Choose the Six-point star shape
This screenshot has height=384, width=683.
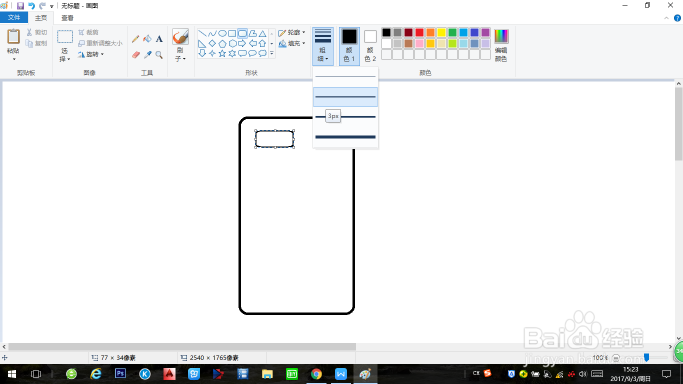pos(232,54)
